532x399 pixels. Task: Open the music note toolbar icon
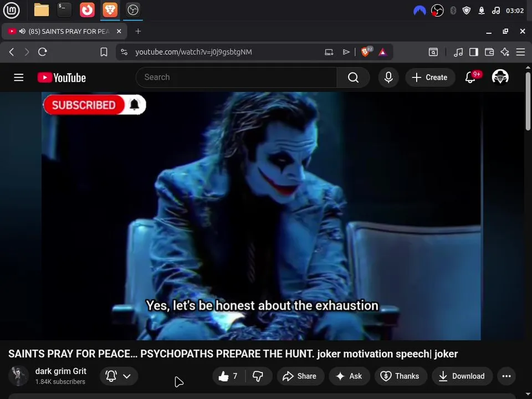(x=458, y=52)
